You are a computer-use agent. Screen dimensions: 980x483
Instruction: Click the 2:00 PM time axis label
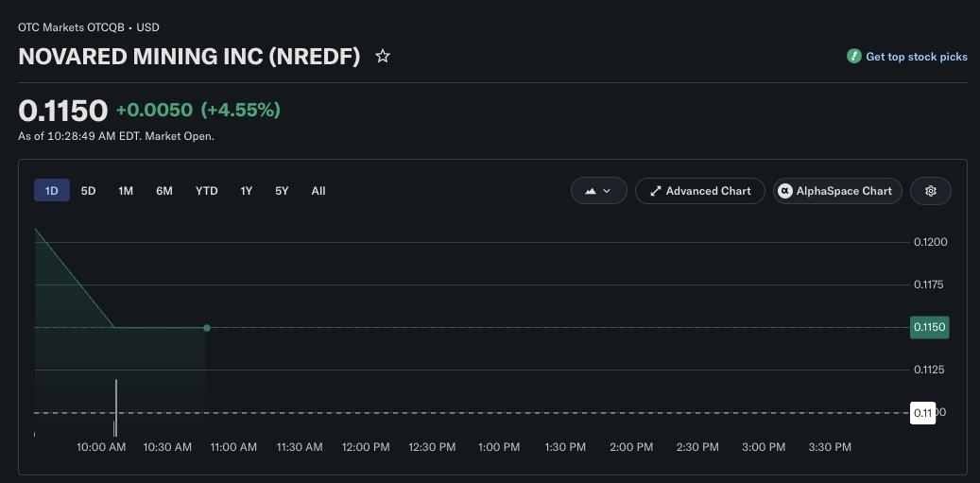(631, 447)
